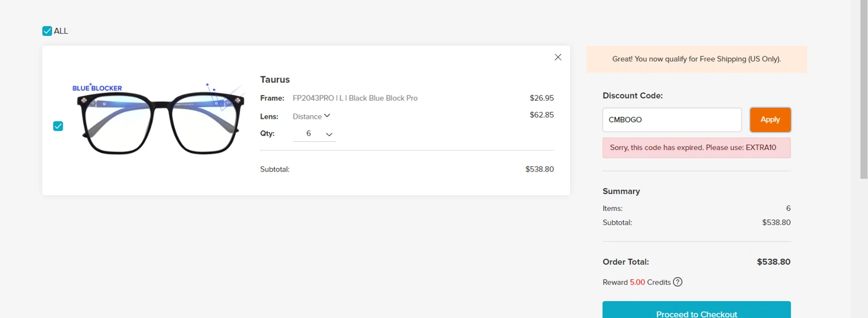Image resolution: width=868 pixels, height=318 pixels.
Task: Expand the Lens Distance dropdown
Action: (x=311, y=116)
